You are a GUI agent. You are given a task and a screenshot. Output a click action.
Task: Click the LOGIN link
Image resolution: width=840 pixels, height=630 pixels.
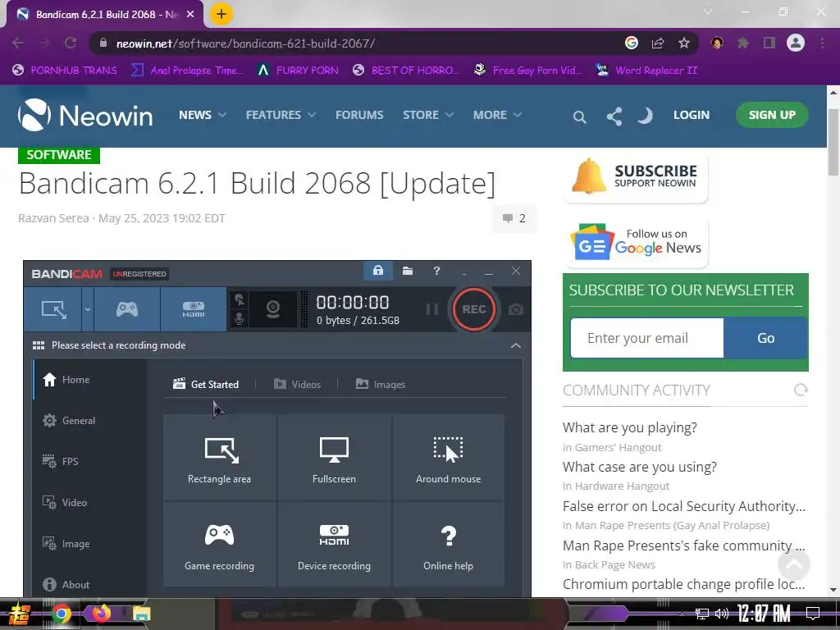click(691, 115)
